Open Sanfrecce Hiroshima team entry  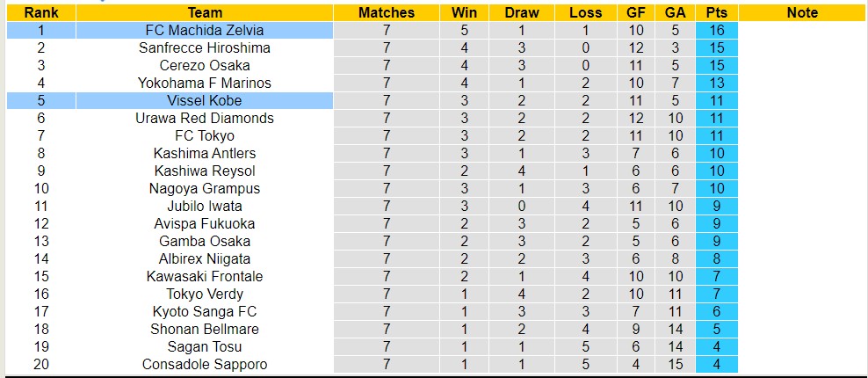coord(205,47)
